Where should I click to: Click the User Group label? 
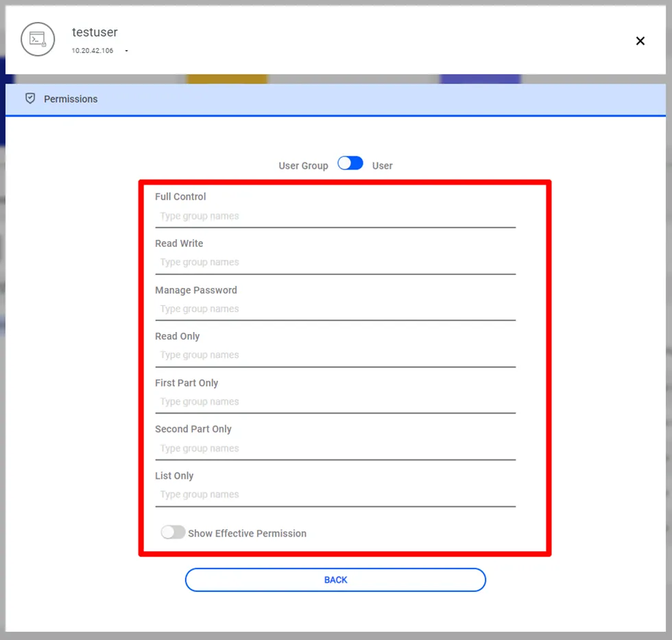tap(303, 166)
